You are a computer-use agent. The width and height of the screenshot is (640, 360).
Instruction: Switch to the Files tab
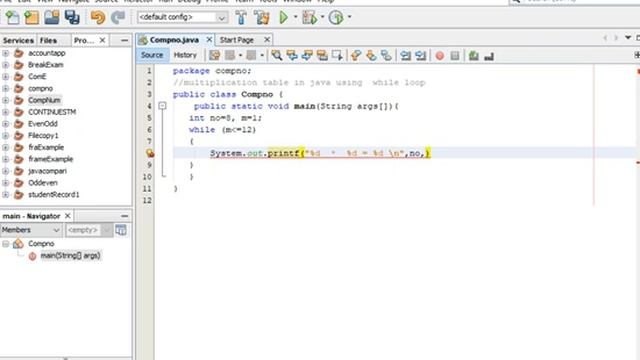click(x=49, y=40)
